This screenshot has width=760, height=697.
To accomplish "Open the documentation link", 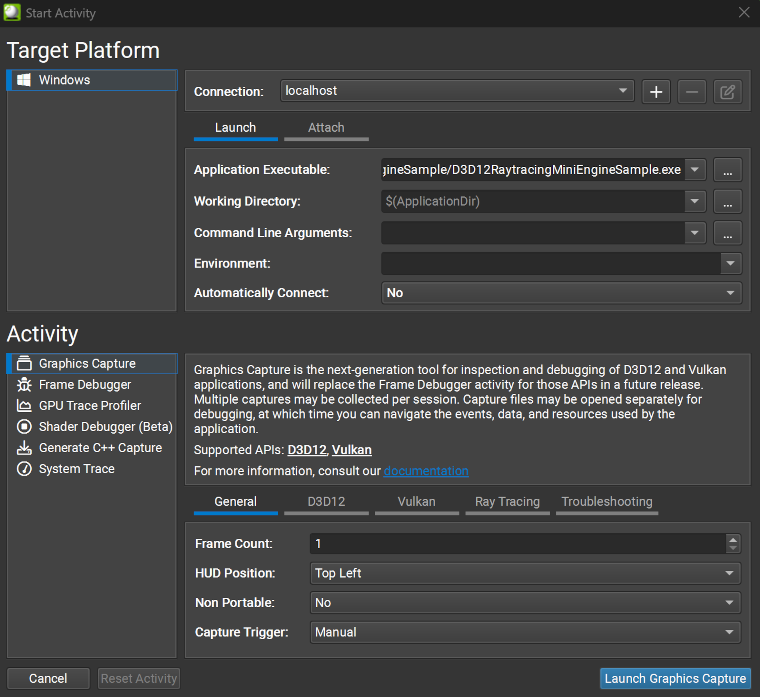I will [426, 471].
